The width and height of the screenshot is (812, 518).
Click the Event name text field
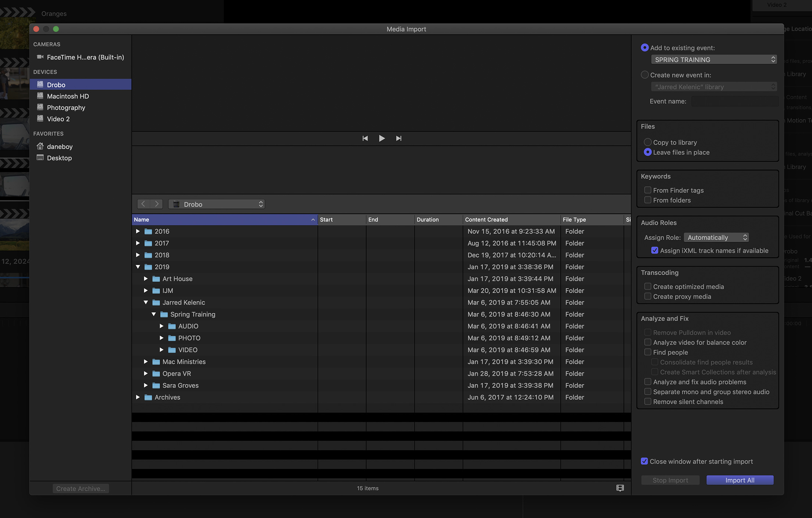click(x=735, y=101)
